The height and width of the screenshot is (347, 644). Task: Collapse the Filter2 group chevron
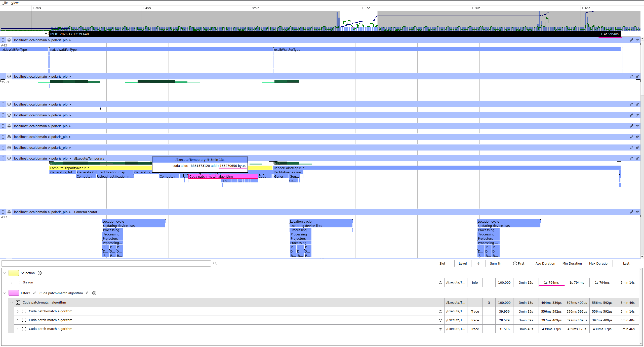coord(5,293)
